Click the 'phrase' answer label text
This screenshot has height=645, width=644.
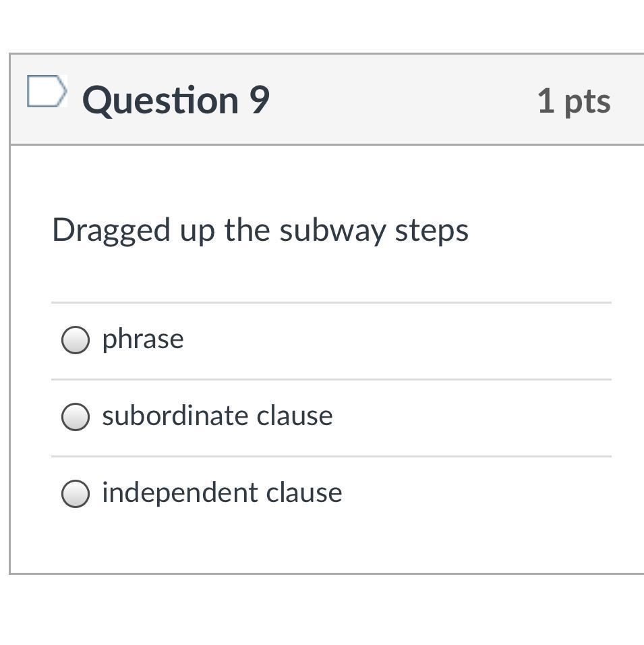(x=142, y=339)
